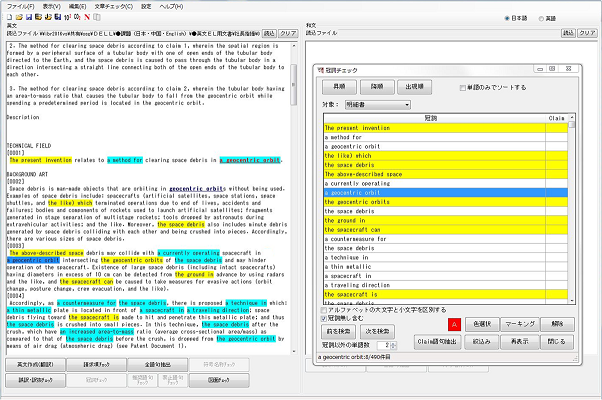Click the blue floppy save icon
602x400 pixels.
point(29,17)
